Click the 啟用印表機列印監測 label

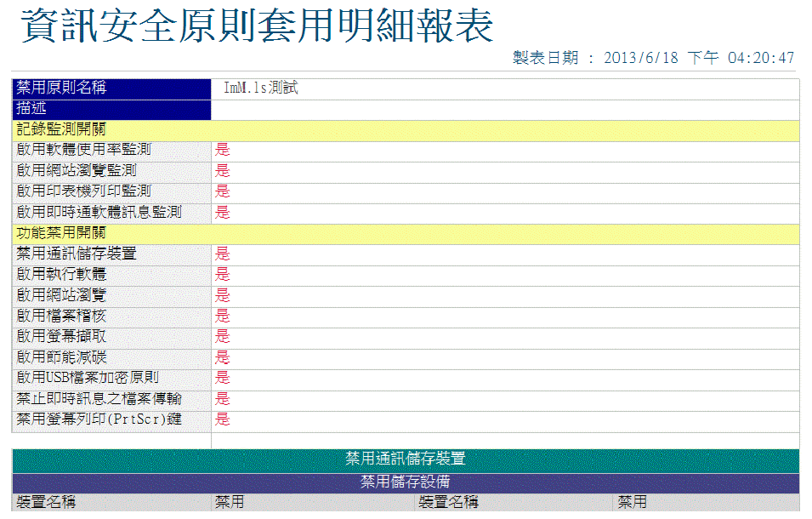coord(83,191)
